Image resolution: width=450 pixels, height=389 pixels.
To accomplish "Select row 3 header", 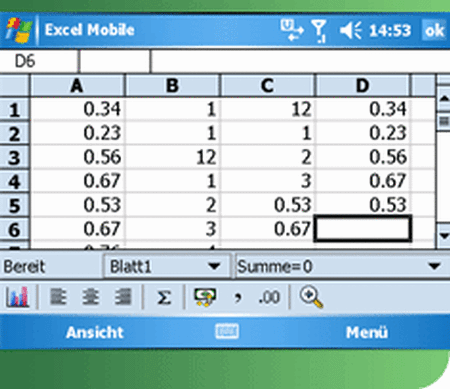I will tap(14, 158).
